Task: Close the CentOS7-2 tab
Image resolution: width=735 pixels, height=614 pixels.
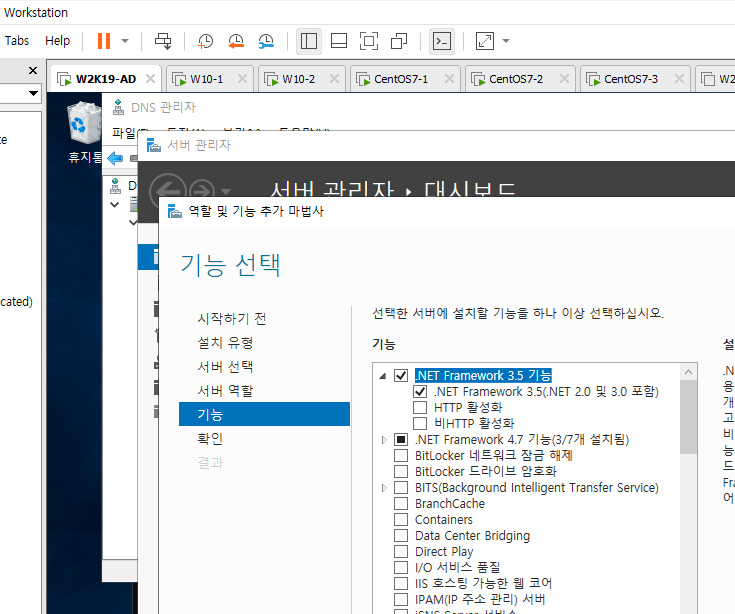Action: pyautogui.click(x=564, y=79)
